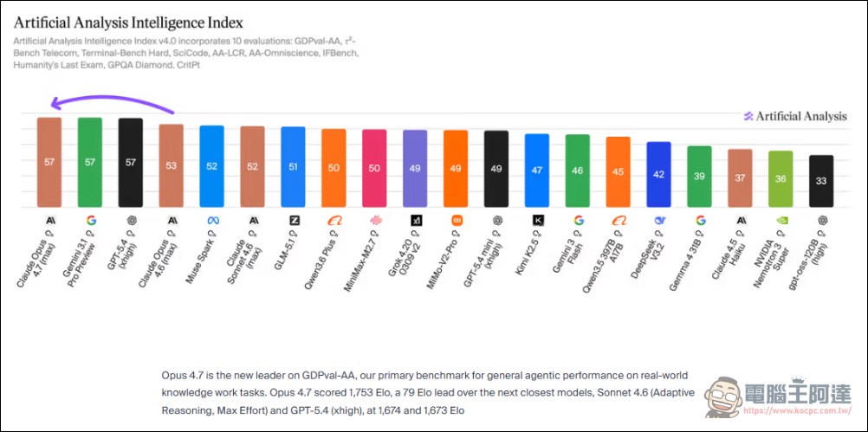Click the OpenAI logo under GPT-5.4 (xhigh)

click(x=131, y=221)
